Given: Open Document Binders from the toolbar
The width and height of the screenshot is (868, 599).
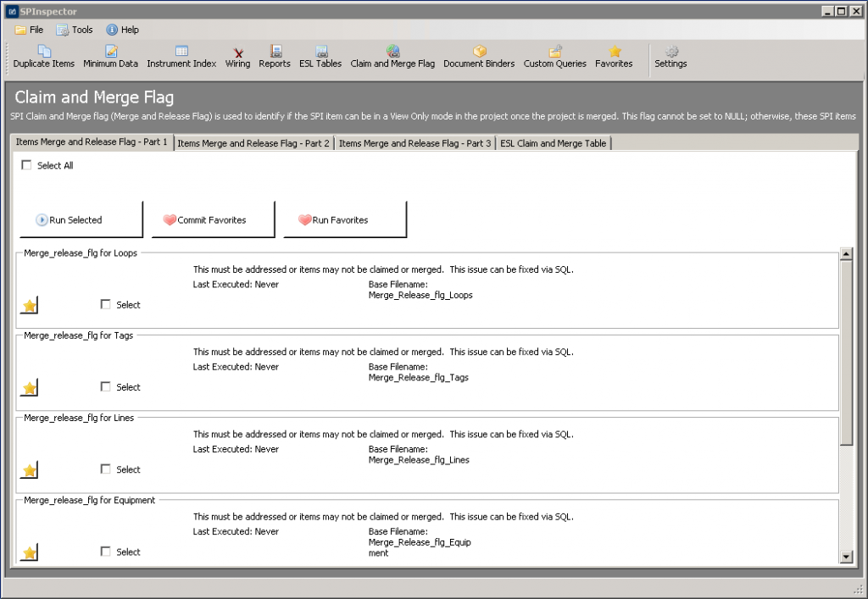Looking at the screenshot, I should tap(479, 57).
